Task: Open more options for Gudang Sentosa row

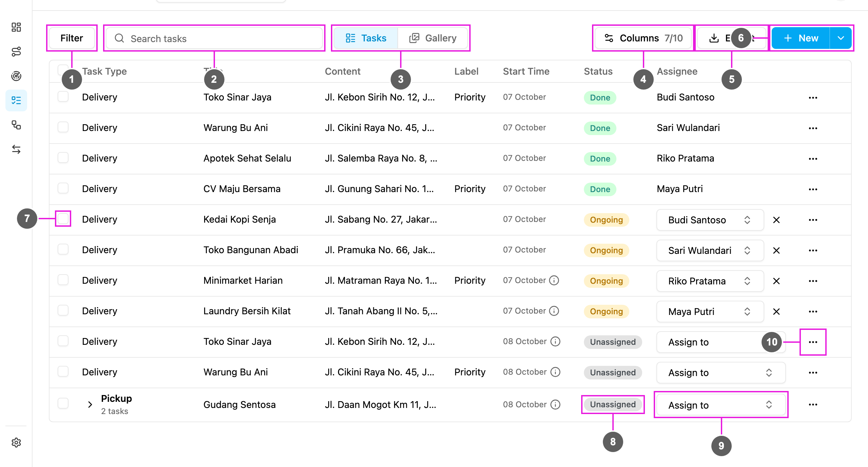Action: 813,405
